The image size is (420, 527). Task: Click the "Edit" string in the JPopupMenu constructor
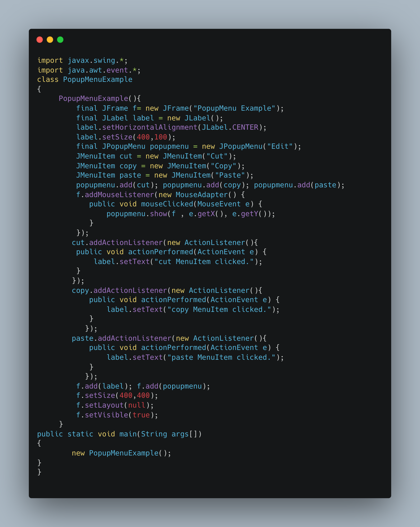280,146
